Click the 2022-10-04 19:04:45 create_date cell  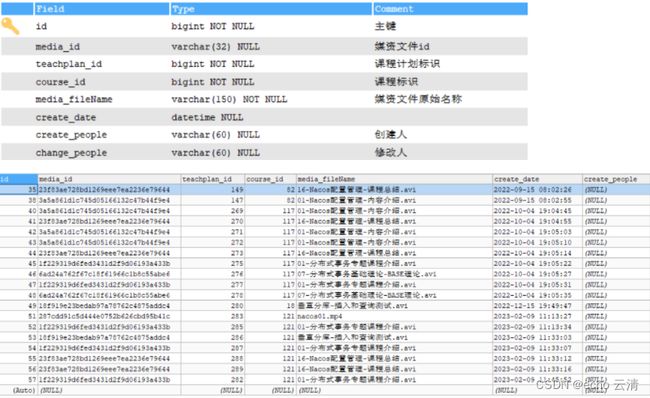[x=537, y=211]
